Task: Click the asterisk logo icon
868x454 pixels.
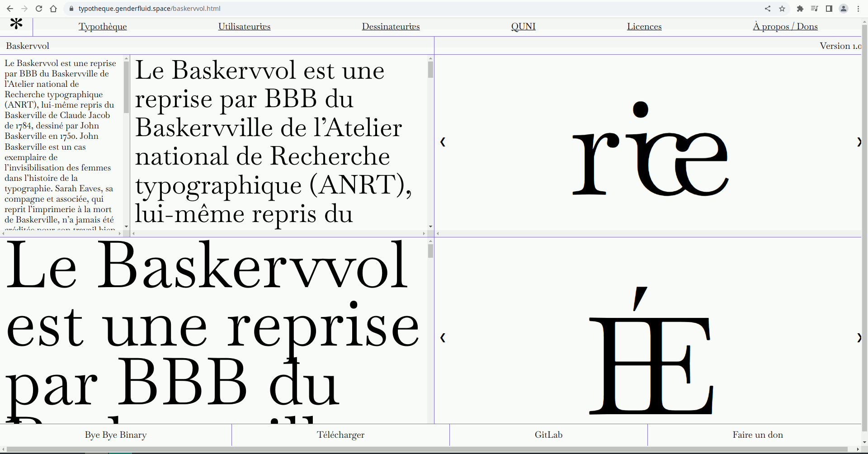Action: (16, 24)
